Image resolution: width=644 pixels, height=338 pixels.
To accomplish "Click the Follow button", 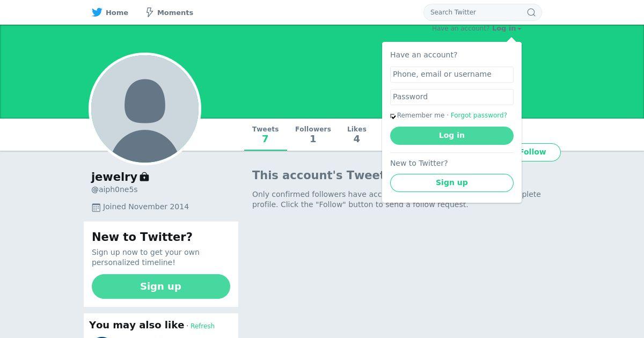I will pyautogui.click(x=539, y=152).
